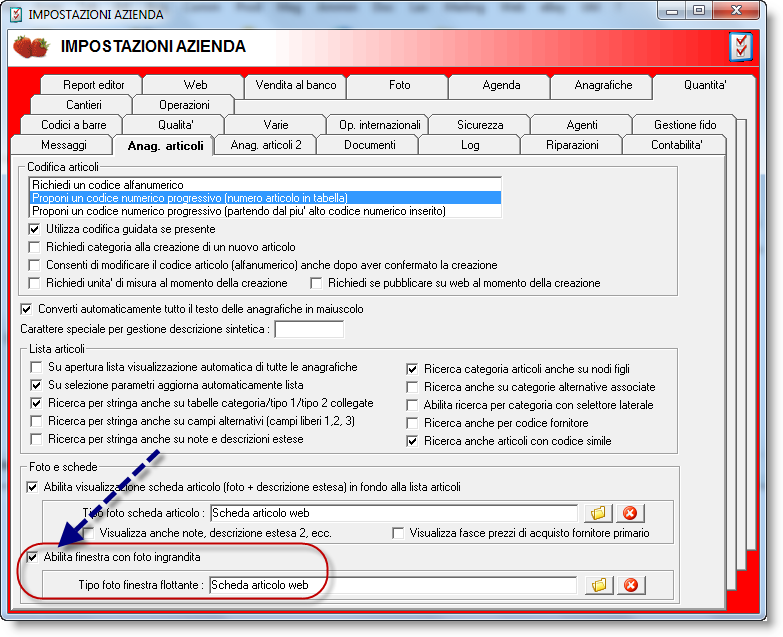
Task: Click the Tipo foto scheda articolo field
Action: click(x=393, y=513)
